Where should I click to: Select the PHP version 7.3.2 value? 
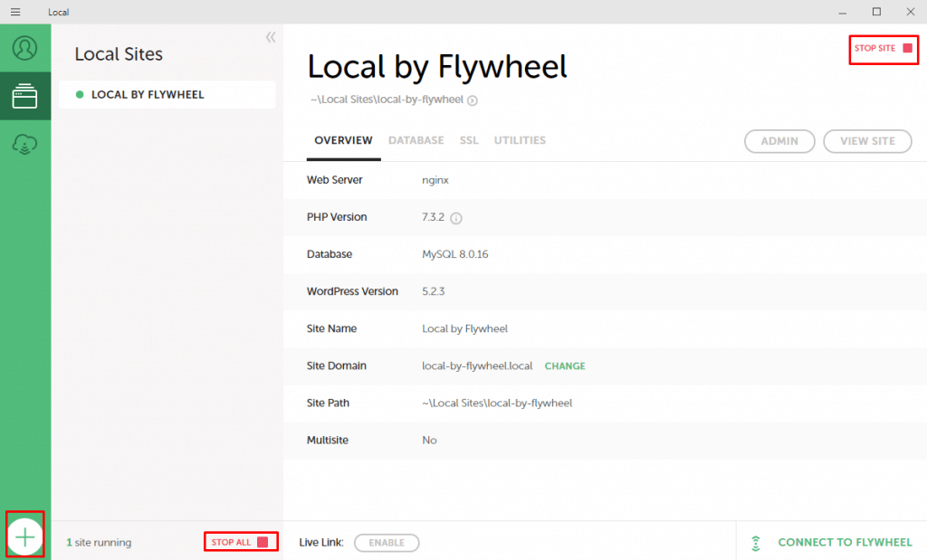433,217
